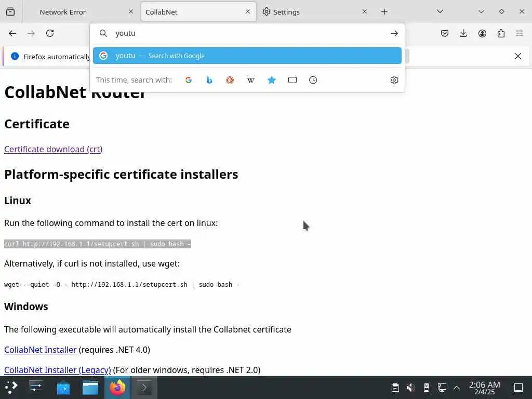Open the Dolphin file manager in taskbar
The image size is (532, 399).
90,388
